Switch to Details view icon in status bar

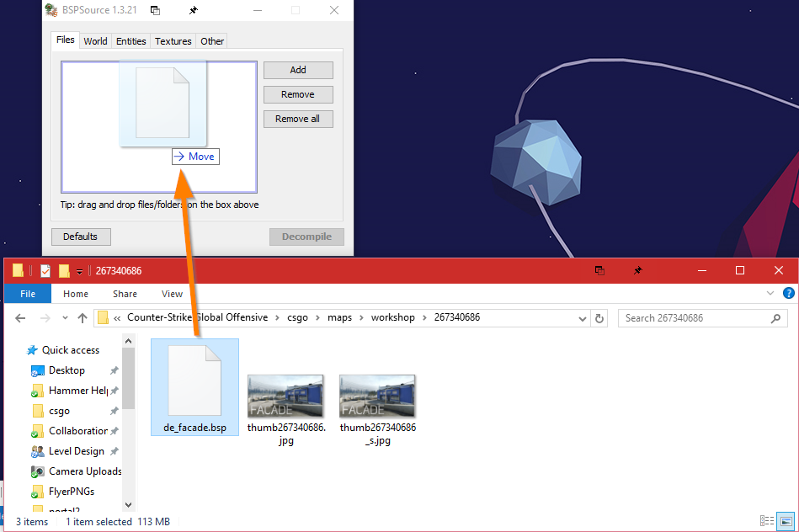click(767, 521)
